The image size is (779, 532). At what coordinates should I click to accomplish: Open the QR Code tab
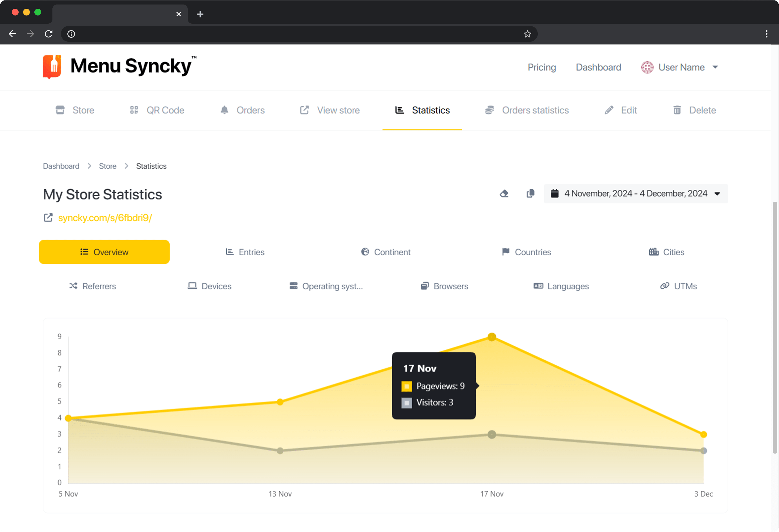pos(157,110)
